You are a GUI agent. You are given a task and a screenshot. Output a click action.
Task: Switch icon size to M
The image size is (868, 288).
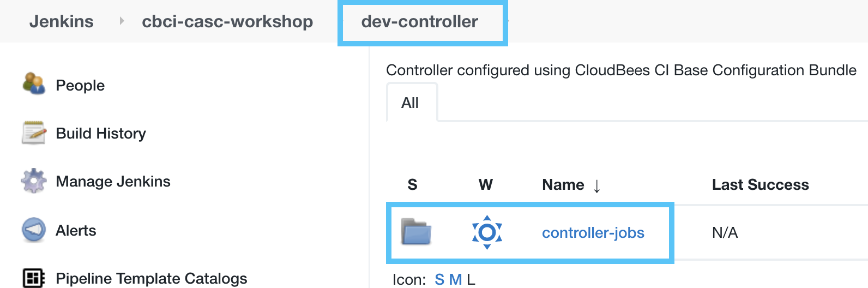[x=455, y=280]
